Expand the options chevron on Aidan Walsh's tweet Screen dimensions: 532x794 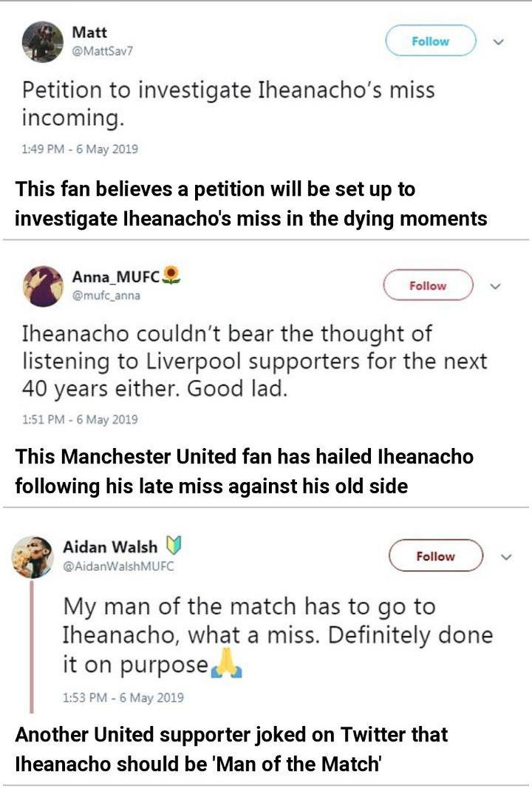pos(505,556)
